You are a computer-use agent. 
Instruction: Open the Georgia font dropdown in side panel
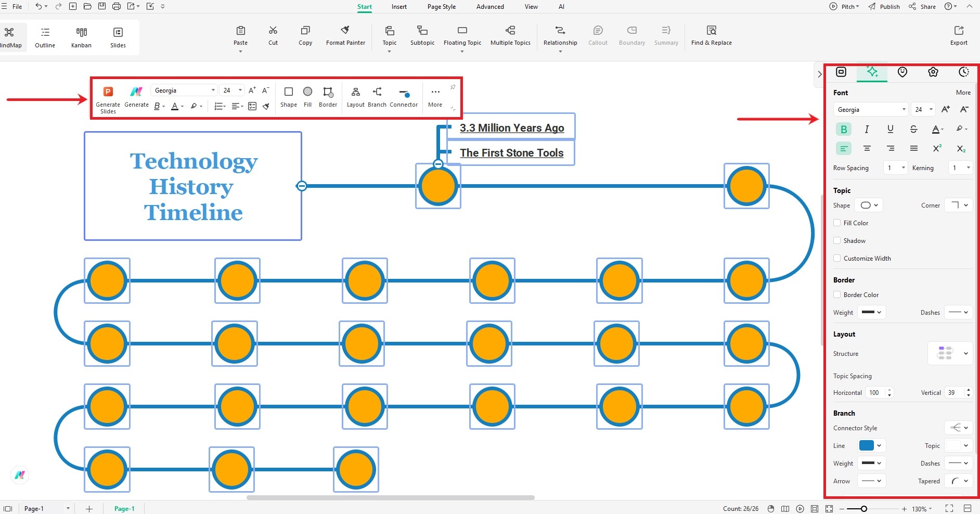tap(871, 109)
